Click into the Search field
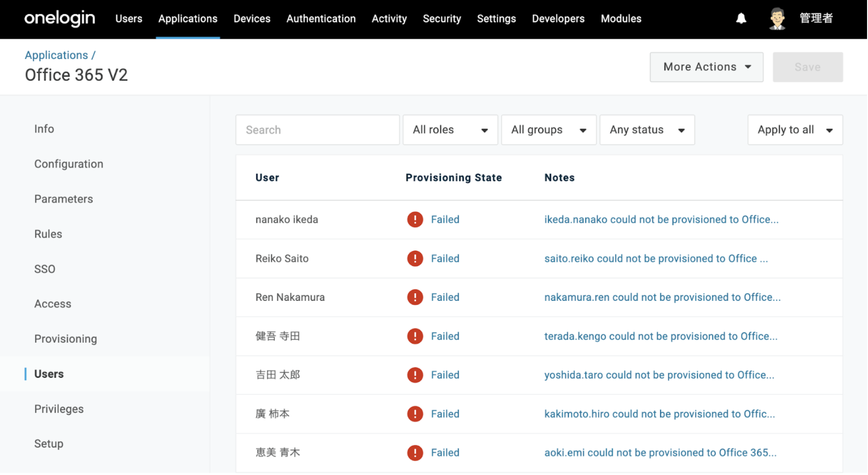 click(318, 130)
